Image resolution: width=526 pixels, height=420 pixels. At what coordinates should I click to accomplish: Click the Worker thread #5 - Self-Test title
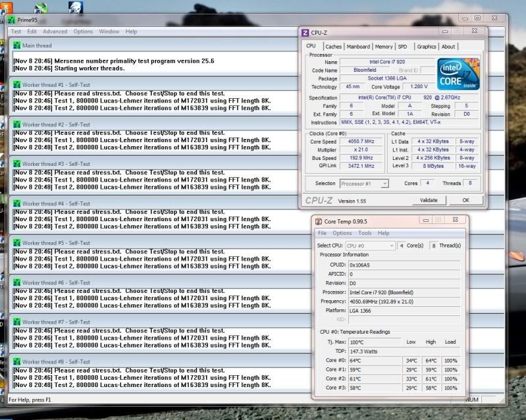click(x=57, y=243)
